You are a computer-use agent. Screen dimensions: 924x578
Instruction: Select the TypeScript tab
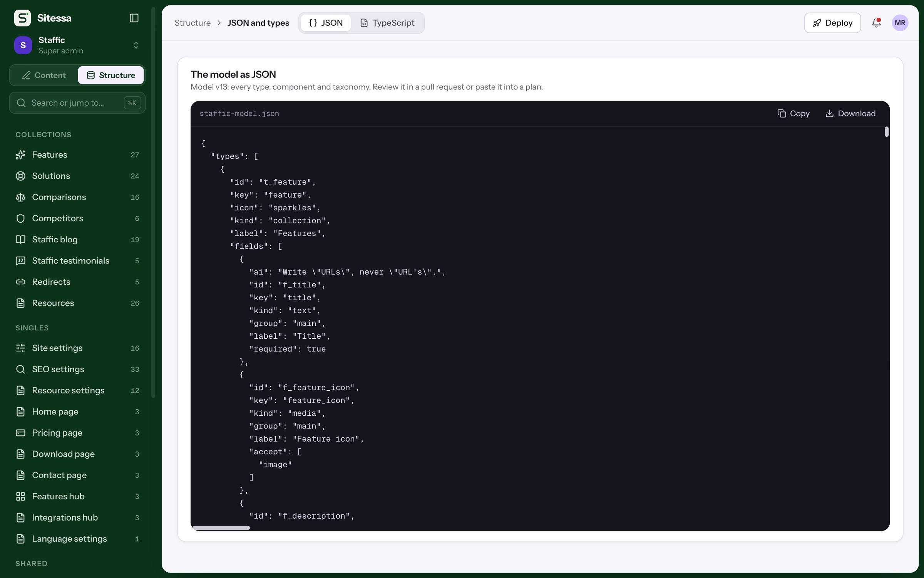[x=387, y=23]
